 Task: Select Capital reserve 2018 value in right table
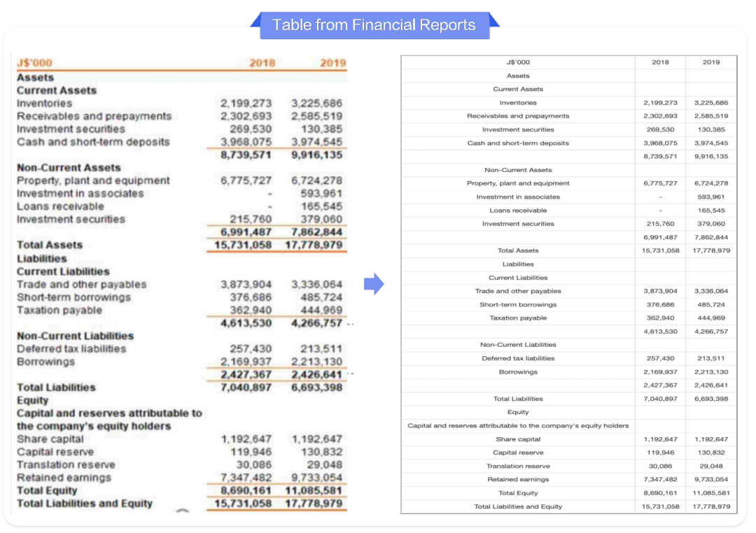click(659, 453)
